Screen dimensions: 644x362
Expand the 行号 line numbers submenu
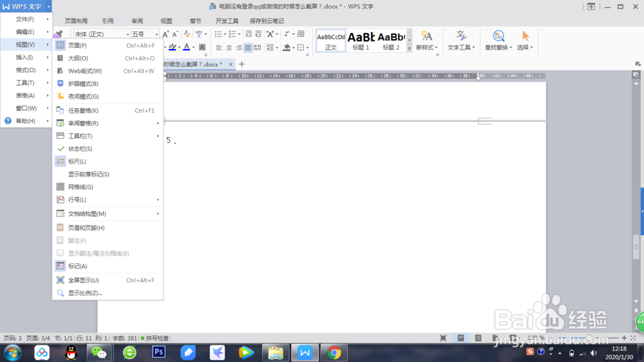click(108, 199)
